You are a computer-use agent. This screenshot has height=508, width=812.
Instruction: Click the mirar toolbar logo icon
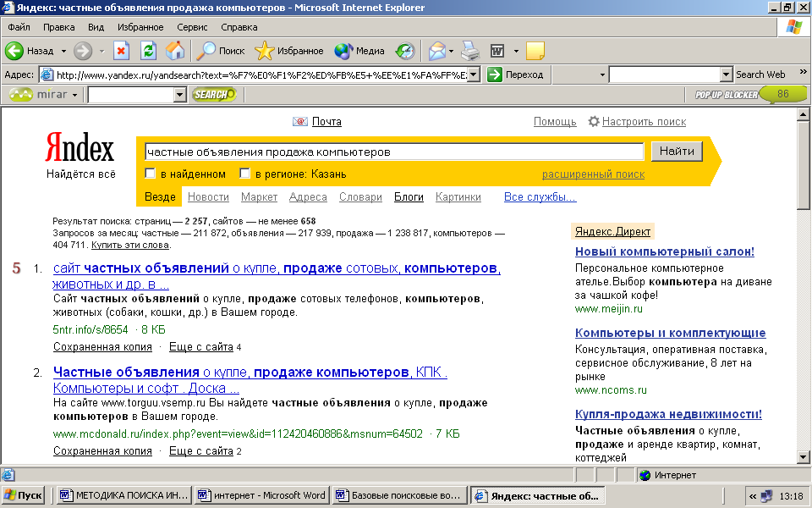point(21,94)
